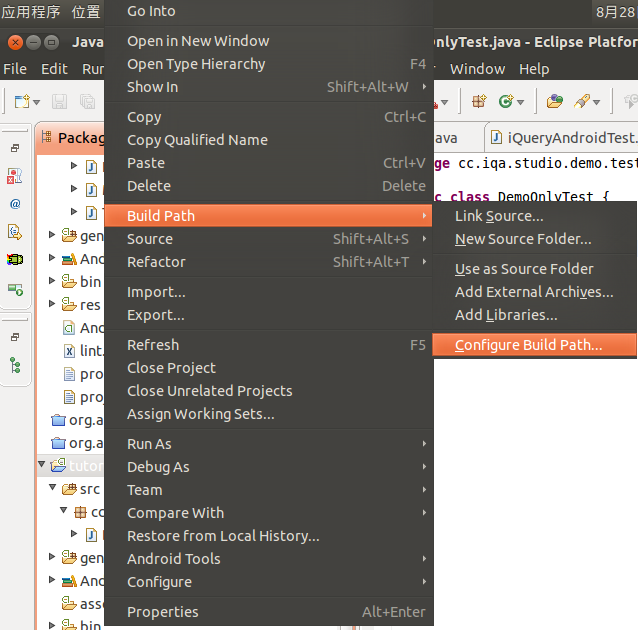The height and width of the screenshot is (630, 638).
Task: Collapse the src folder tree node
Action: point(52,487)
